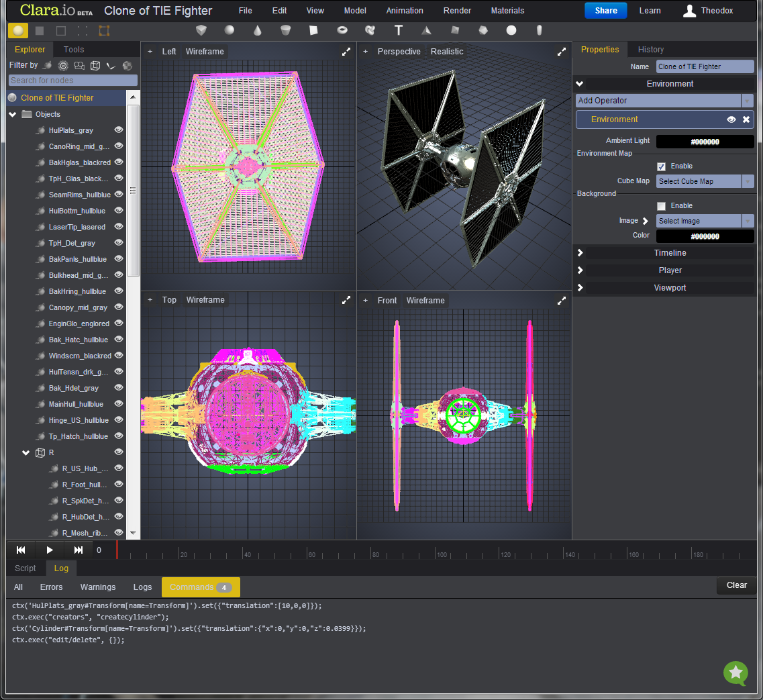The height and width of the screenshot is (700, 763).
Task: Create a dodecahedron polyhedron primitive
Action: 483,30
